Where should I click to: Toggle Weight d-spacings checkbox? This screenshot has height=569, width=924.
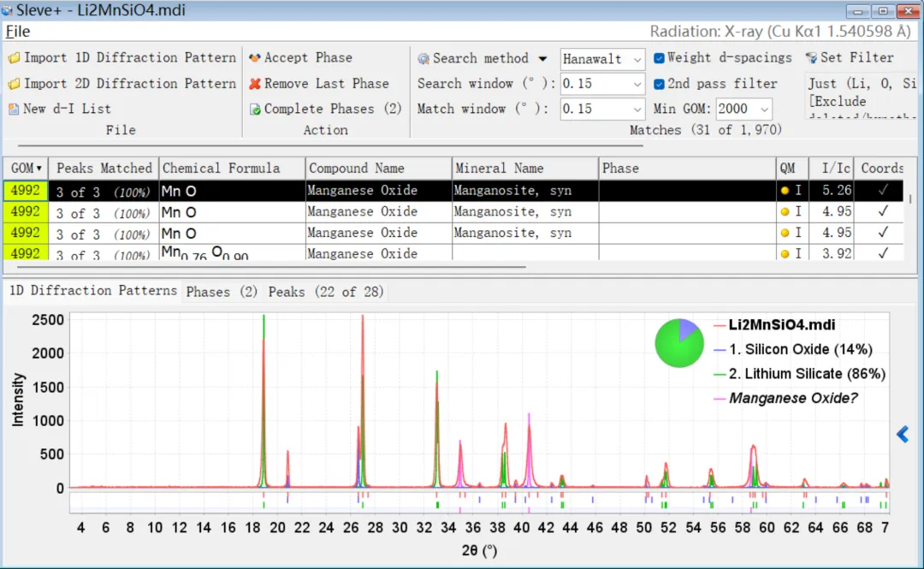660,58
